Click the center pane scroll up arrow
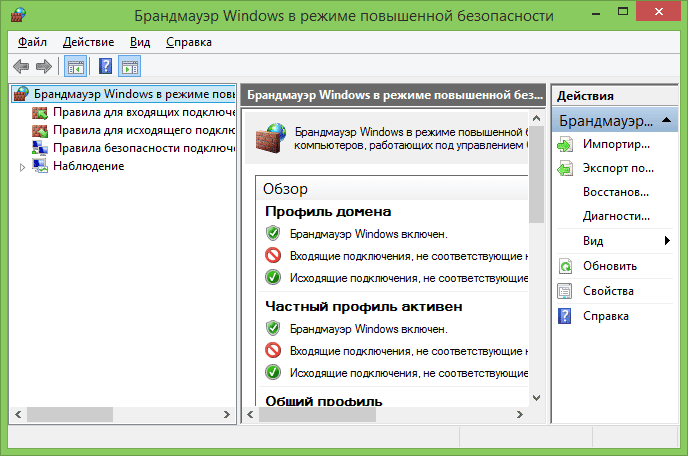The width and height of the screenshot is (688, 456). (x=536, y=118)
